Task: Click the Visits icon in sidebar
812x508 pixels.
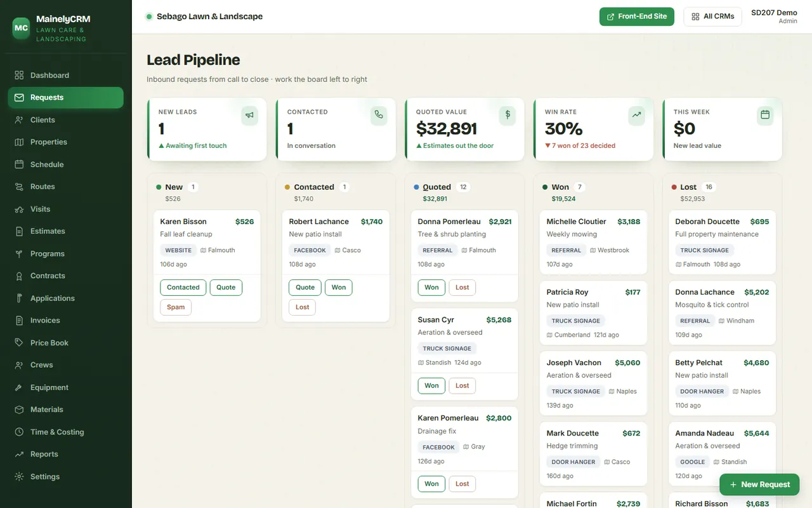Action: [19, 209]
